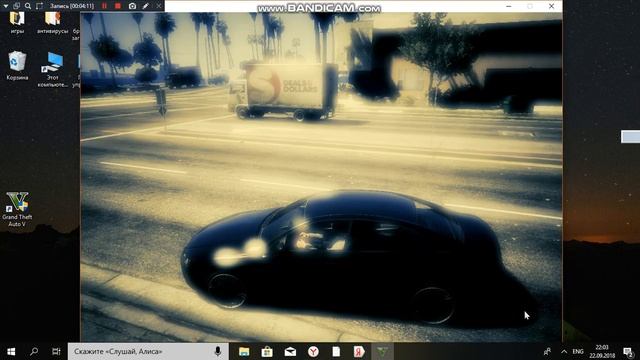Viewport: 640px width, 360px height.
Task: Close the GTA V game window
Action: coord(551,6)
